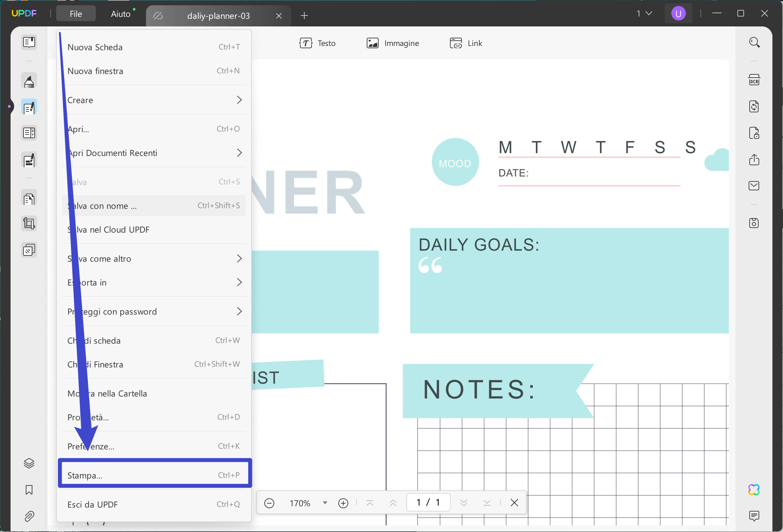Click the Search magnifier icon
The width and height of the screenshot is (783, 532).
(754, 42)
